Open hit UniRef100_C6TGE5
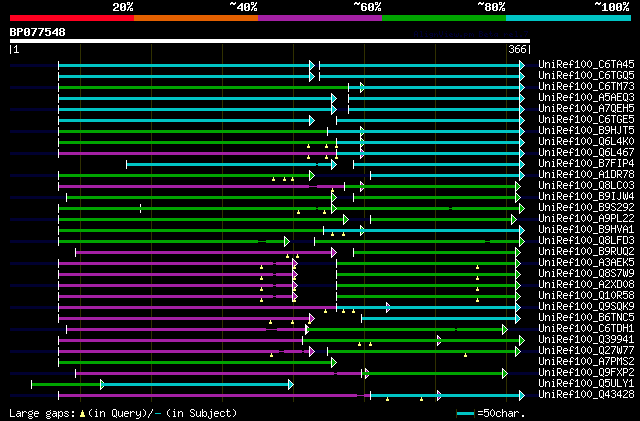 586,120
